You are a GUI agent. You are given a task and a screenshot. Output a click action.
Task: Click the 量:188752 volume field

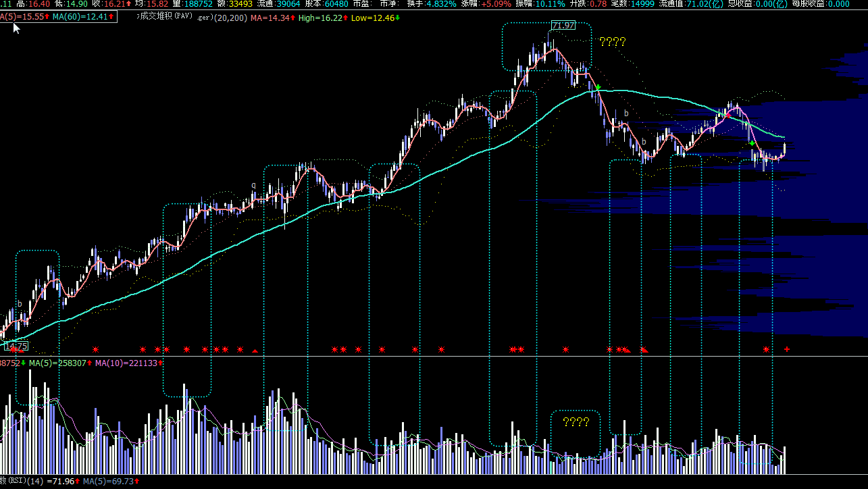pyautogui.click(x=193, y=4)
